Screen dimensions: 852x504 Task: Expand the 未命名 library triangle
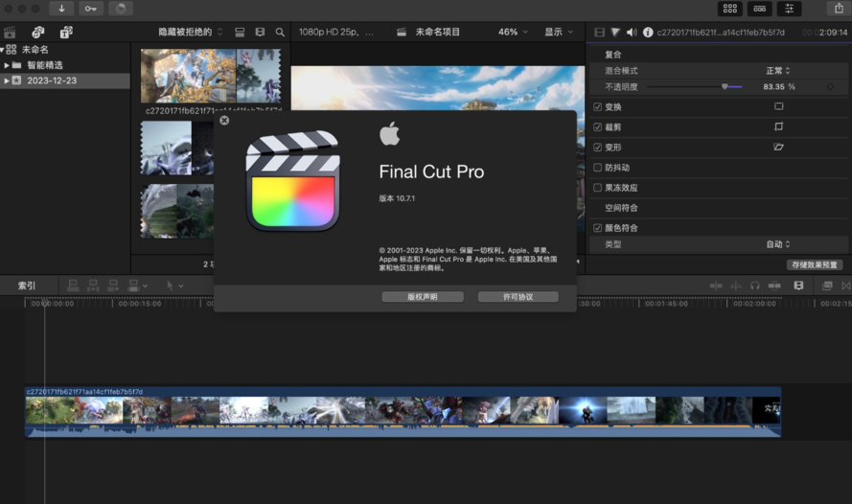[2, 50]
